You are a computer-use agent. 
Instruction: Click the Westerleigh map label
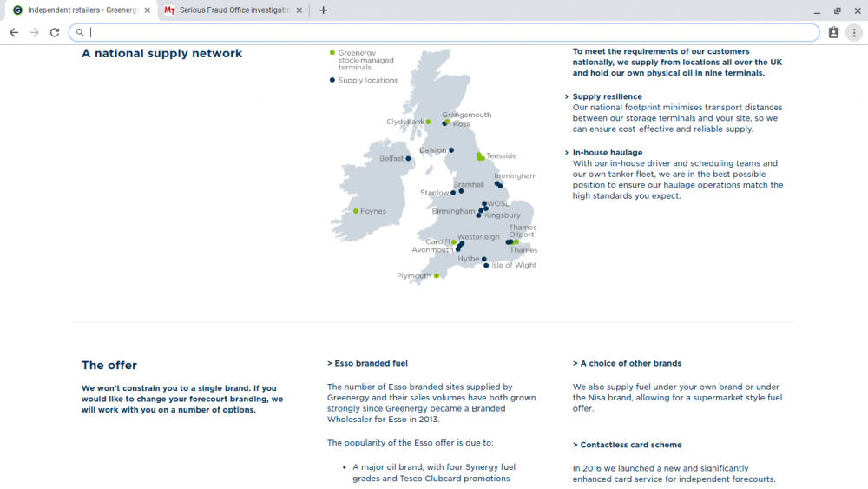pyautogui.click(x=478, y=236)
